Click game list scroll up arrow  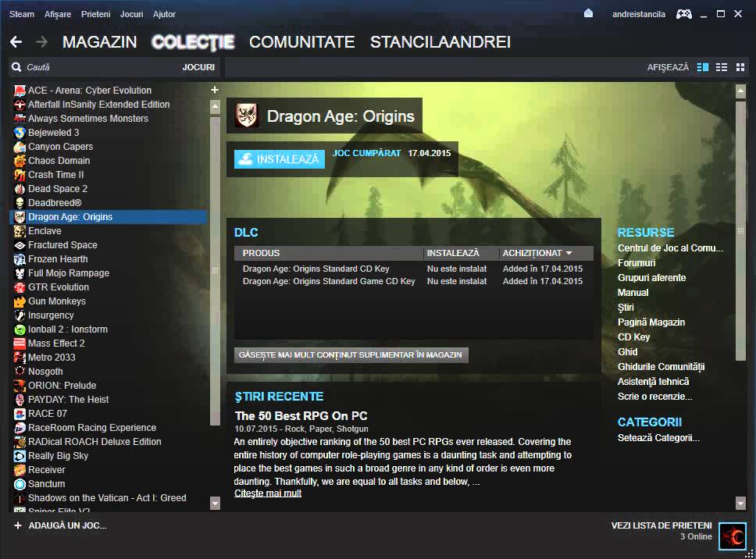215,106
